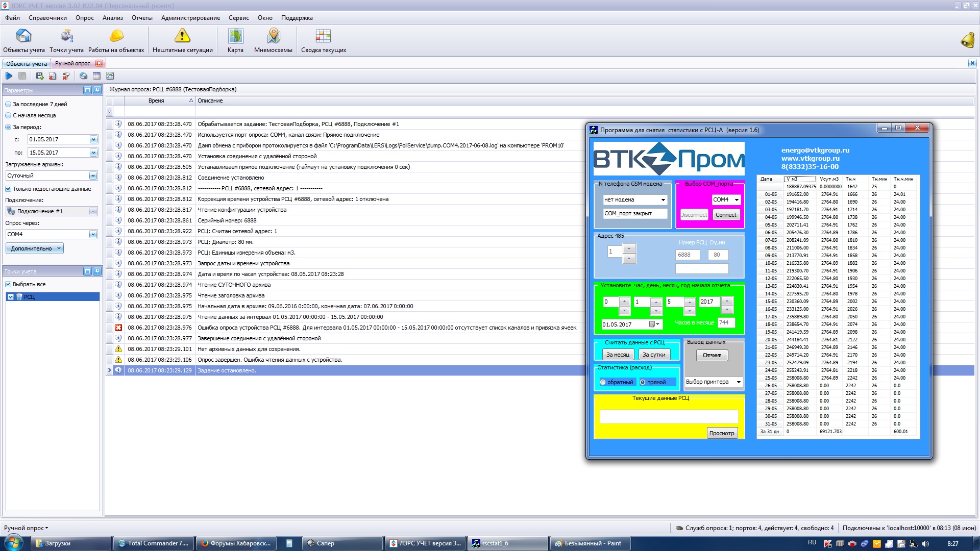The image size is (980, 551).
Task: Open the chart view toolbar icon
Action: [x=110, y=76]
